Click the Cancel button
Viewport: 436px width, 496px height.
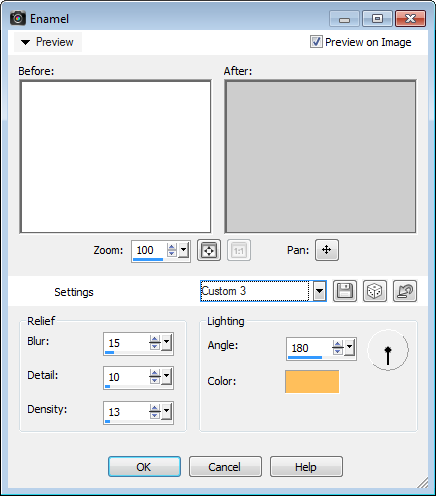coord(225,467)
